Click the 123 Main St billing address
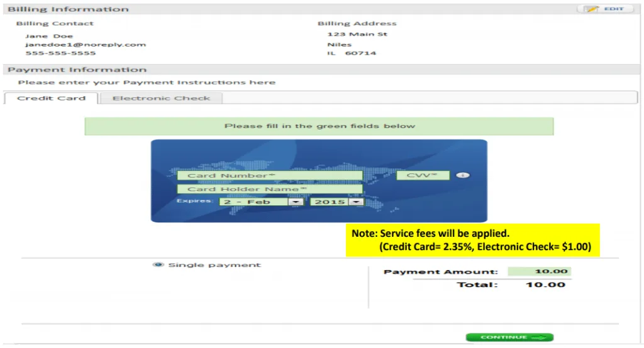 [x=357, y=34]
